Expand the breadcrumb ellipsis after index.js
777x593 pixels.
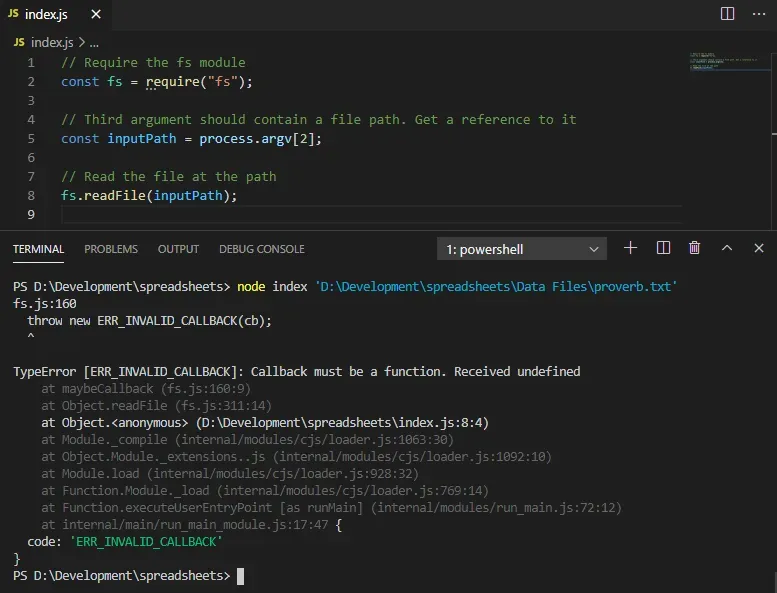coord(94,42)
